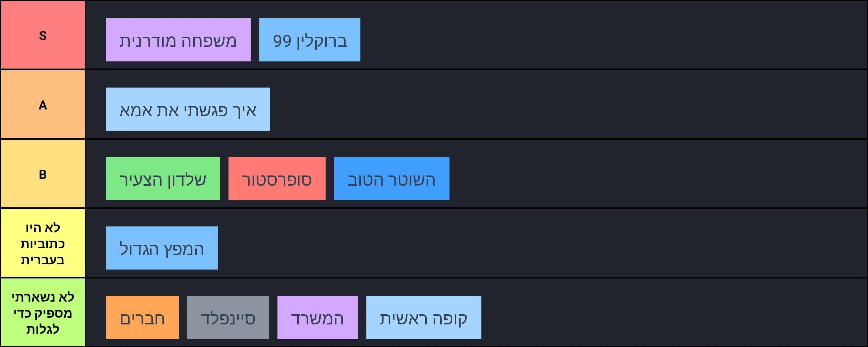Click the לא היו כתוביות בעברית tier label
This screenshot has width=868, height=347.
tap(43, 243)
